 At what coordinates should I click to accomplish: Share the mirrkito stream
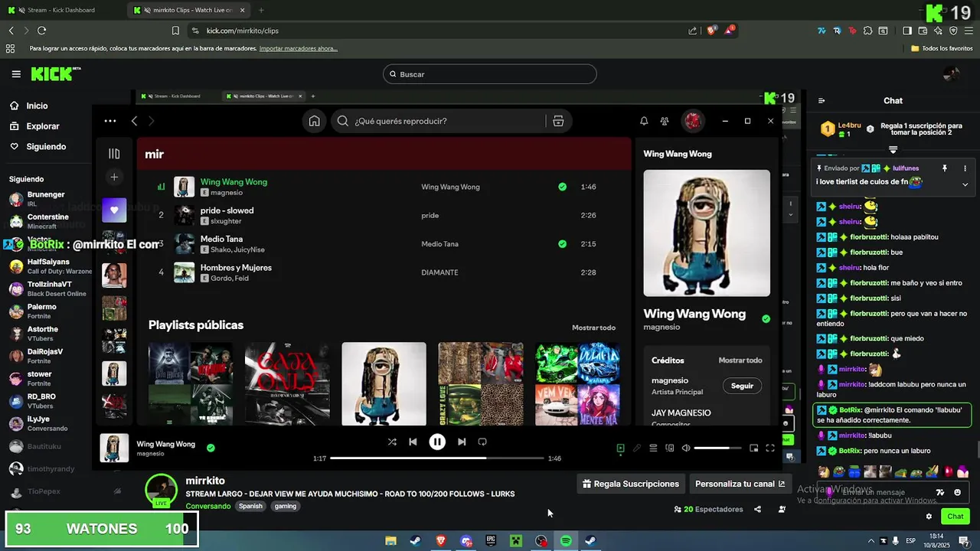click(757, 510)
